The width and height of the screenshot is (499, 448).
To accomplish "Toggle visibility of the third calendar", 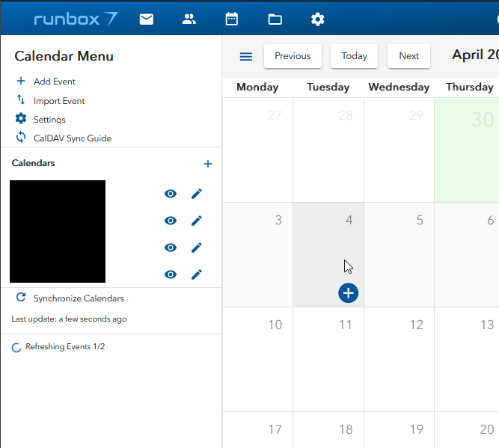I will point(171,248).
